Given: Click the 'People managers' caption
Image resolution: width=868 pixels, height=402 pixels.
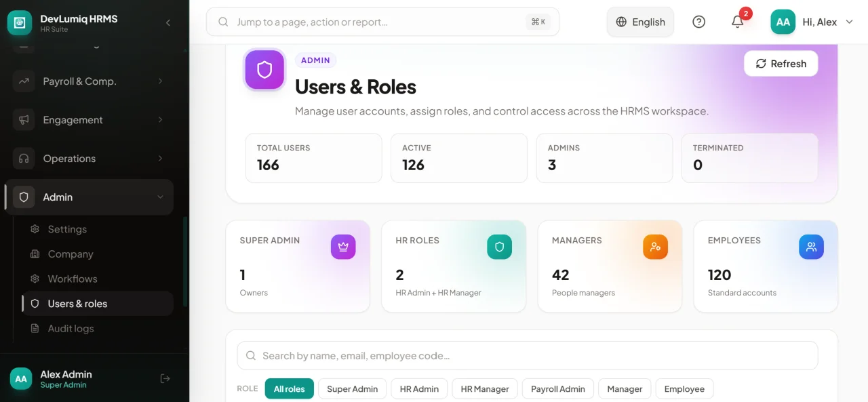Looking at the screenshot, I should [x=583, y=293].
